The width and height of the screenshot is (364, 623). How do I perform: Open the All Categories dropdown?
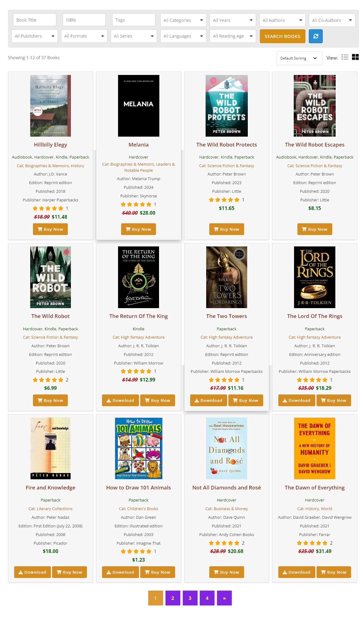point(183,20)
